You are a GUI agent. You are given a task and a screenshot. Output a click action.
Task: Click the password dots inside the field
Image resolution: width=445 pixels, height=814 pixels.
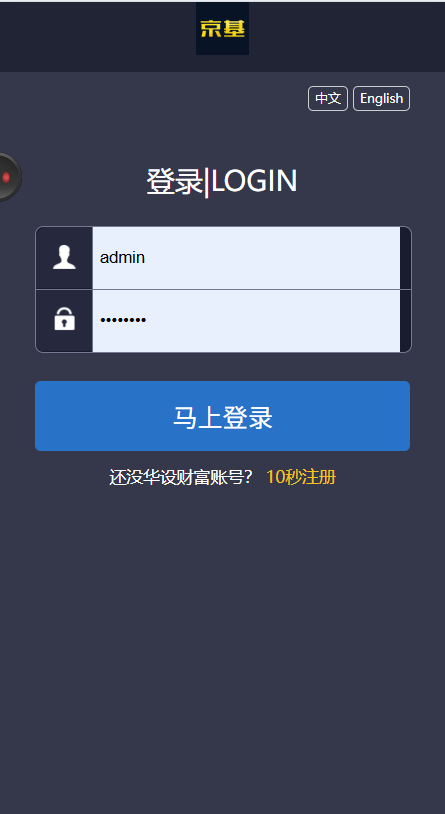(x=123, y=320)
